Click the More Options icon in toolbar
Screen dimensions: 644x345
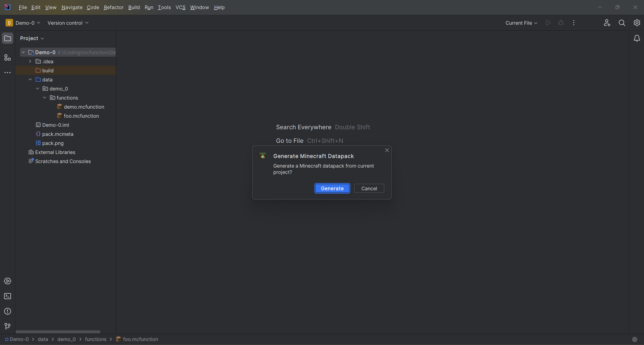(x=574, y=23)
